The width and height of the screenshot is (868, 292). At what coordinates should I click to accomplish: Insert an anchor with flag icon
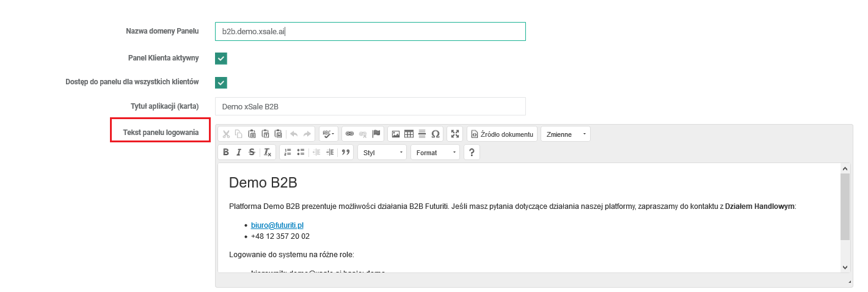(x=376, y=134)
